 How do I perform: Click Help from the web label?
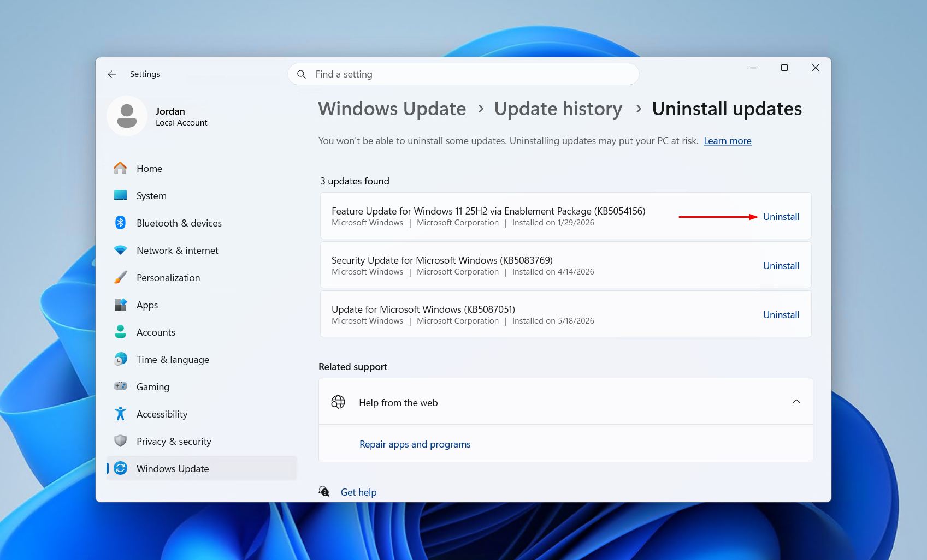pos(398,403)
